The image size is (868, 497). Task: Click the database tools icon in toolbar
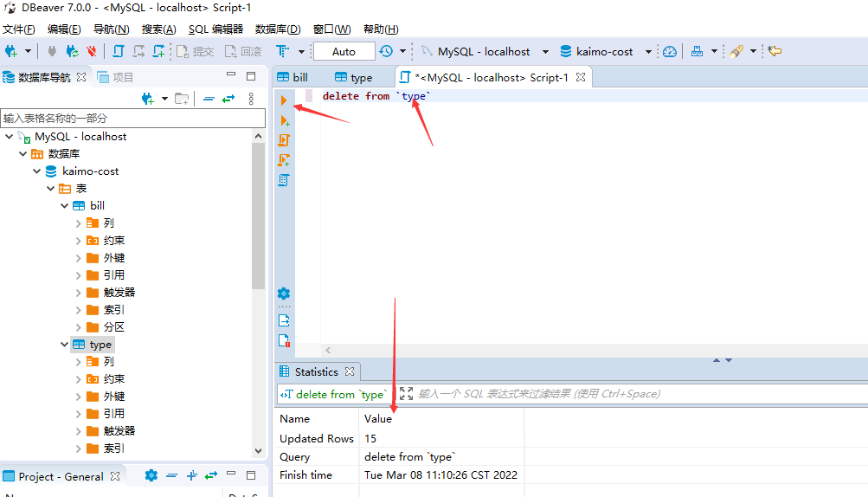(x=697, y=52)
